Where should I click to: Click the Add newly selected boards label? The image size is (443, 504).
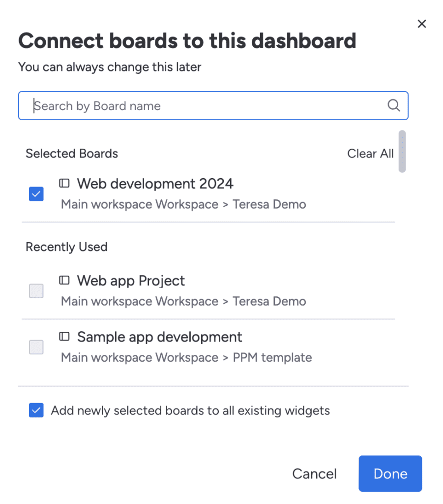[x=190, y=410]
